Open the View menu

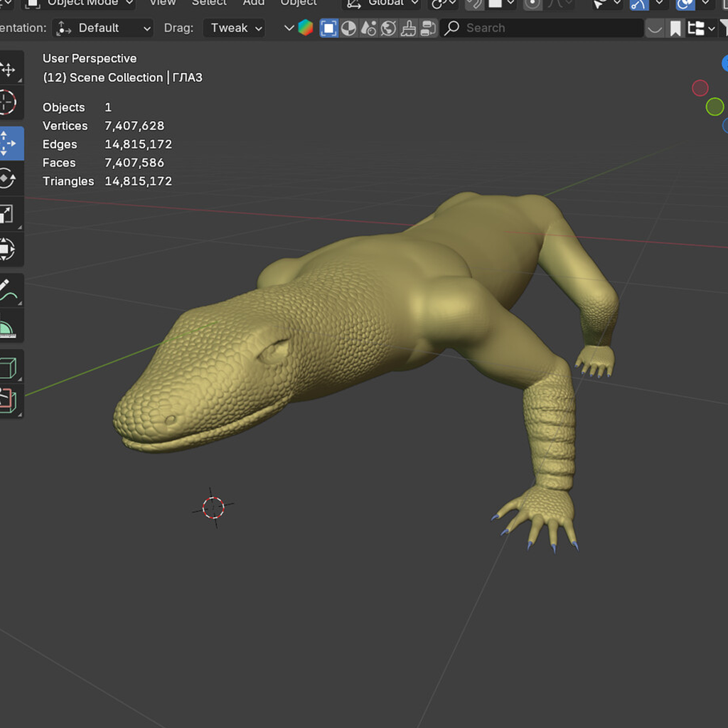click(x=163, y=4)
